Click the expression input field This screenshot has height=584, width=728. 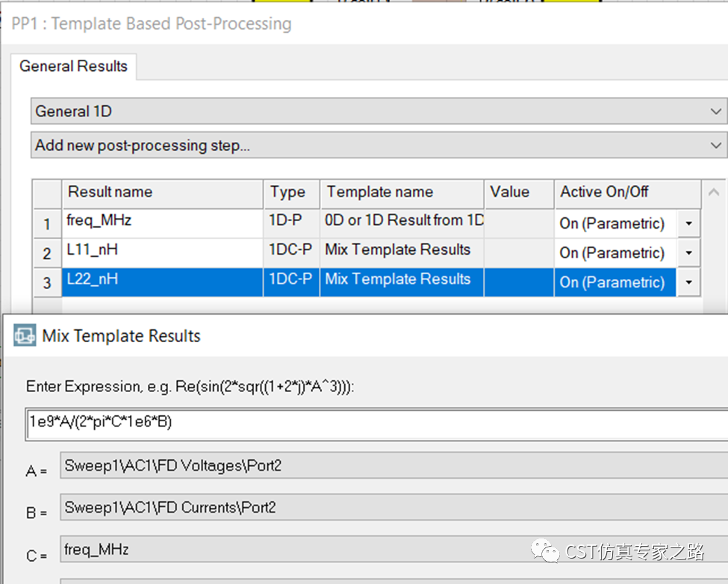pyautogui.click(x=376, y=424)
